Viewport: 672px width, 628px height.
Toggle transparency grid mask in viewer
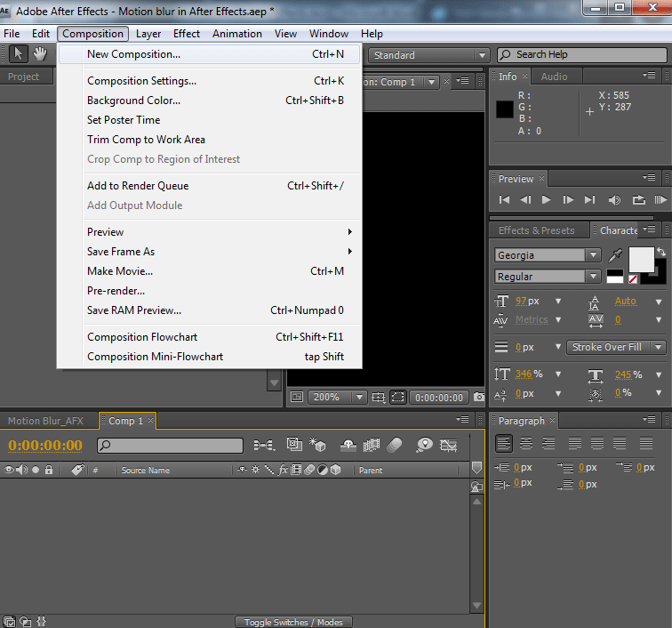(x=397, y=398)
